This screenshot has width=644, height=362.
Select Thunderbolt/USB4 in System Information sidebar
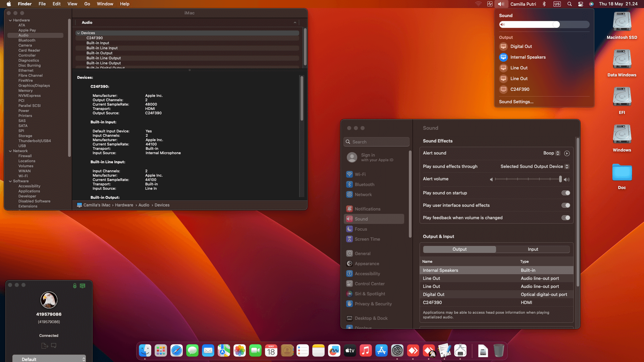pyautogui.click(x=35, y=141)
